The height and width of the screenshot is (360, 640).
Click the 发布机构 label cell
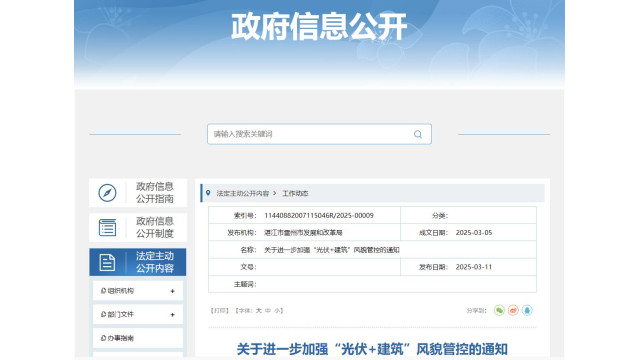pos(242,233)
